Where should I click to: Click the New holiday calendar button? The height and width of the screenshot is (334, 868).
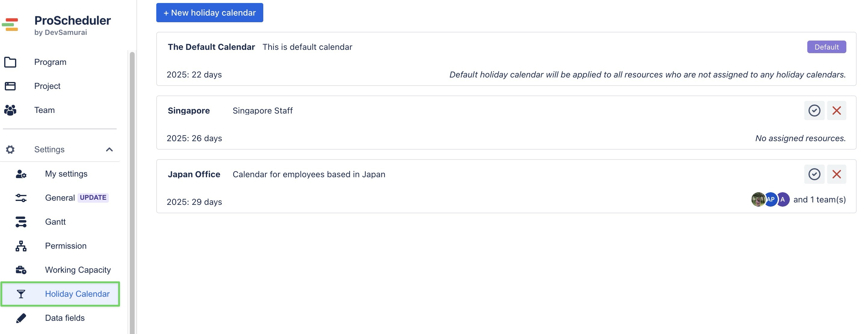(x=209, y=13)
